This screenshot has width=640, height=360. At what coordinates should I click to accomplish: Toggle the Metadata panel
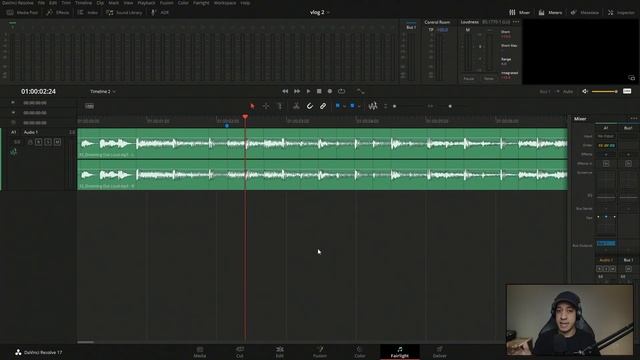click(584, 13)
